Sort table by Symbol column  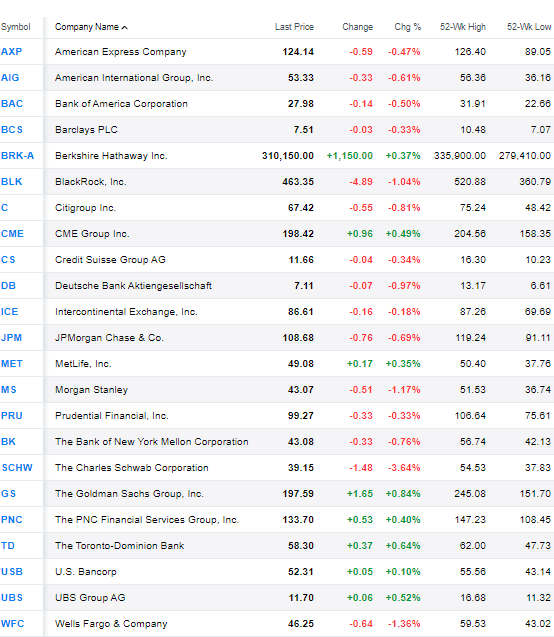15,27
